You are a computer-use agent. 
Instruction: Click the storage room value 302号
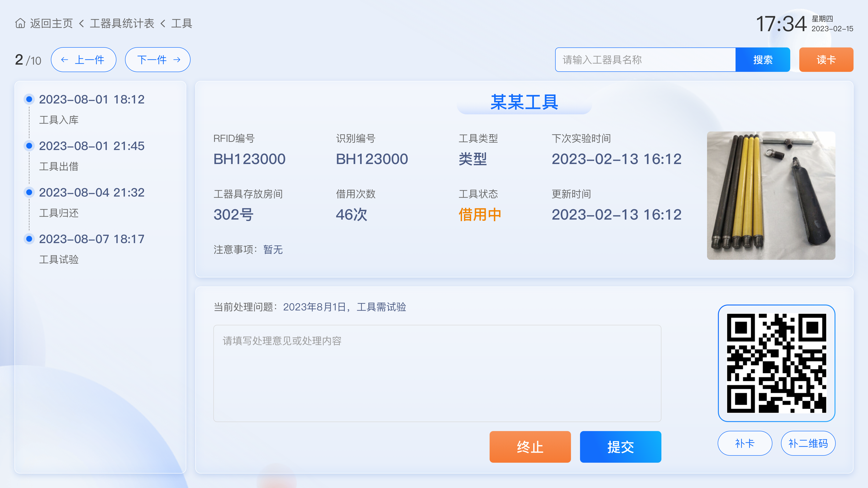click(x=234, y=215)
